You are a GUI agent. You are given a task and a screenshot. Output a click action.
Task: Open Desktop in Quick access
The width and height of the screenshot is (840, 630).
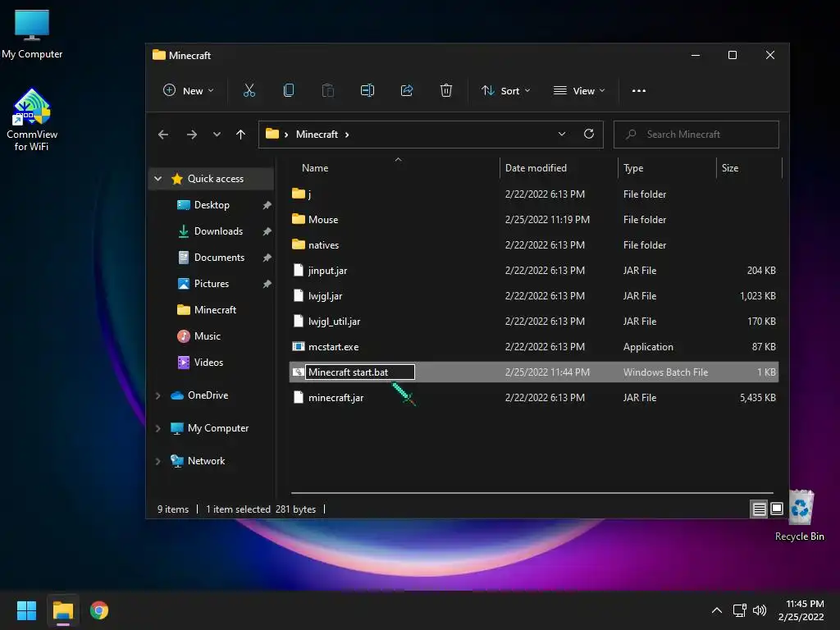212,204
